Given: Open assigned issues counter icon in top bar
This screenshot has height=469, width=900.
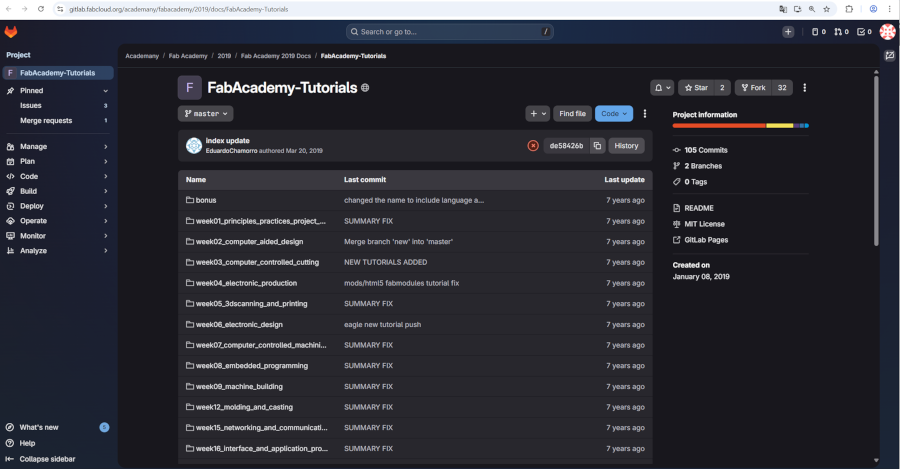Looking at the screenshot, I should [x=818, y=32].
